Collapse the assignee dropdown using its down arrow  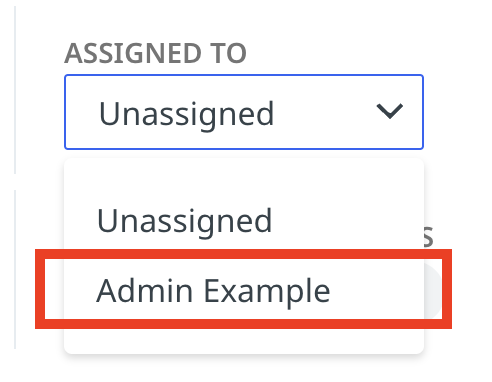coord(389,111)
